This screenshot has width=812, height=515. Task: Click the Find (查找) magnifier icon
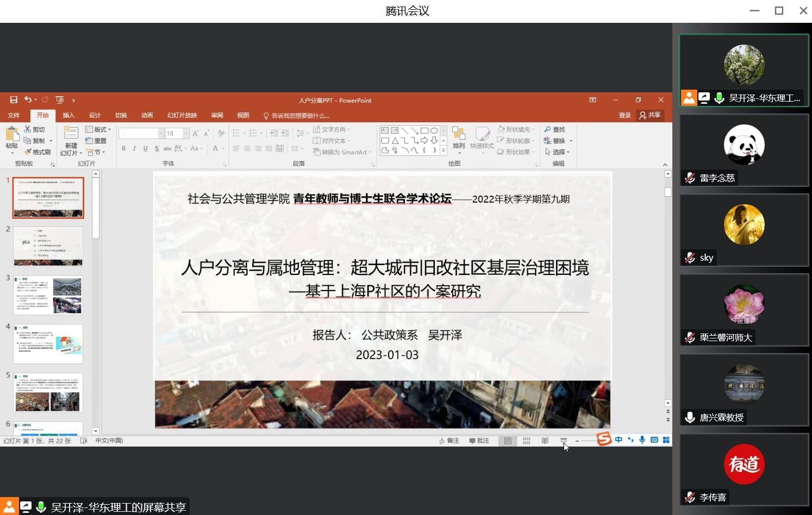click(548, 129)
